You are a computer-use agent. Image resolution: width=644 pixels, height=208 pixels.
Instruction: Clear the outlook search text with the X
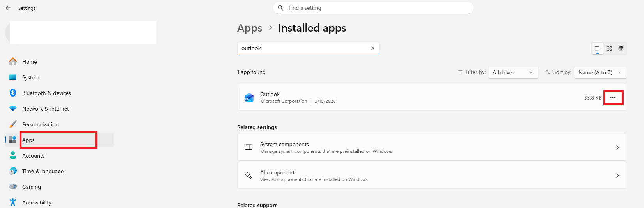[x=373, y=48]
